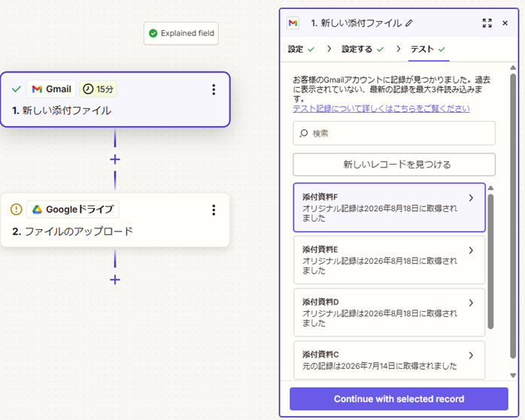
Task: Expand the 添付資料C record chevron
Action: (471, 355)
